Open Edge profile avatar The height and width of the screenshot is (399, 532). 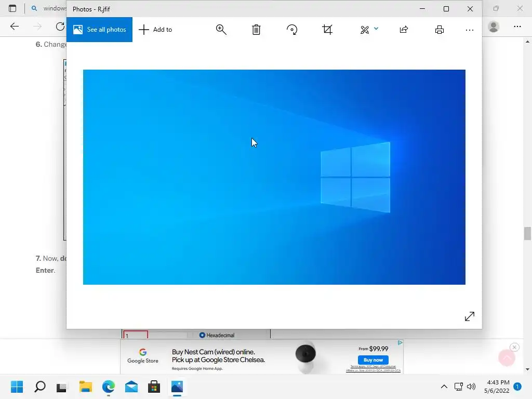(494, 26)
